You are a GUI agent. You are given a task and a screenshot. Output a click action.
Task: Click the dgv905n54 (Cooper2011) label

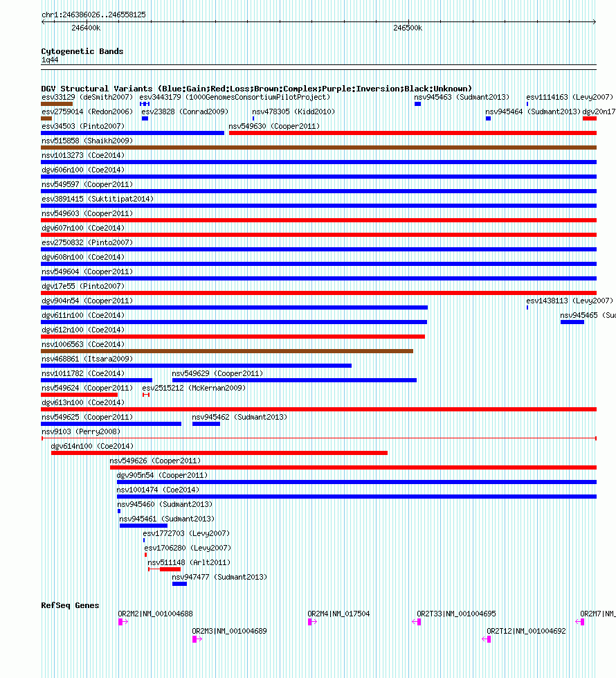coord(162,475)
